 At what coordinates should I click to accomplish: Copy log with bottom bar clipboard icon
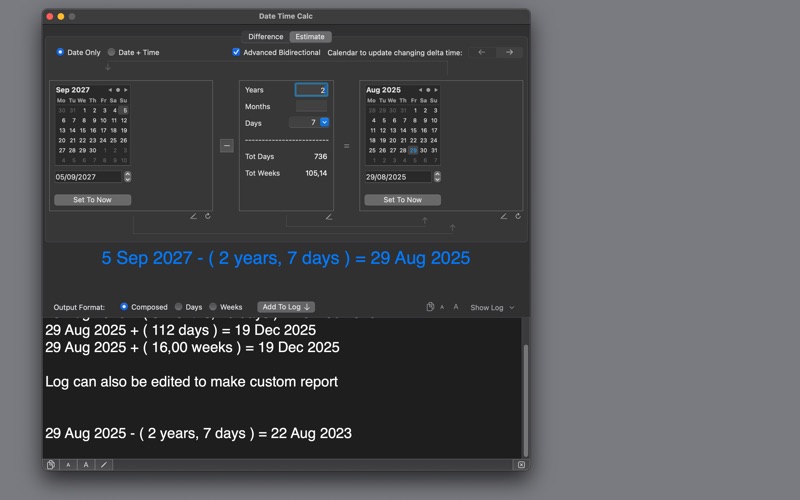(51, 465)
